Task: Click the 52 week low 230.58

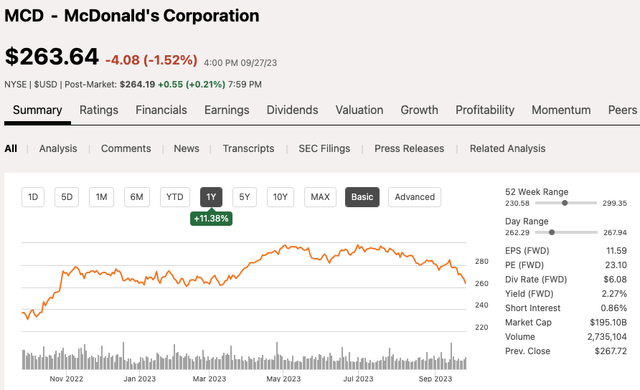Action: point(517,203)
